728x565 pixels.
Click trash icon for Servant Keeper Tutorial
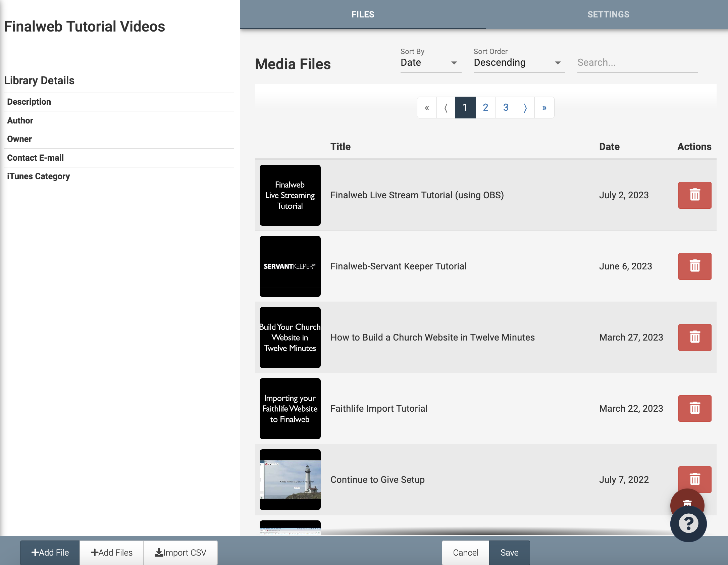694,266
